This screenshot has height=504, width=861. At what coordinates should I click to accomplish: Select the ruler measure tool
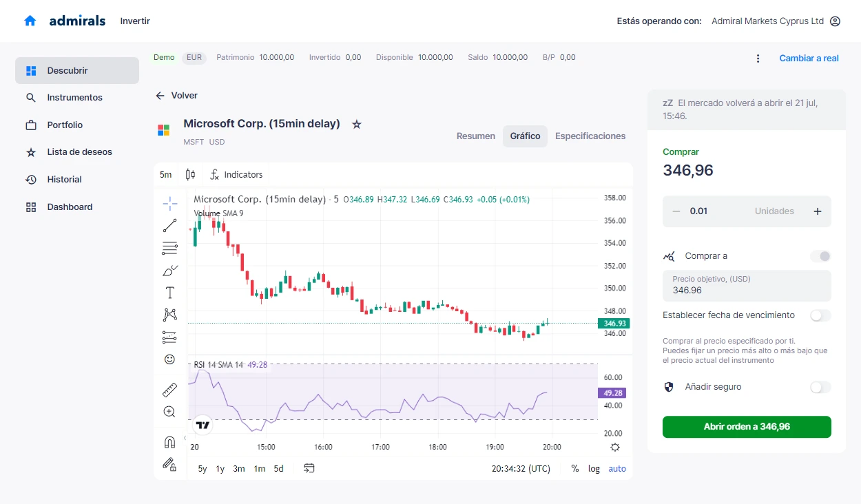coord(169,390)
